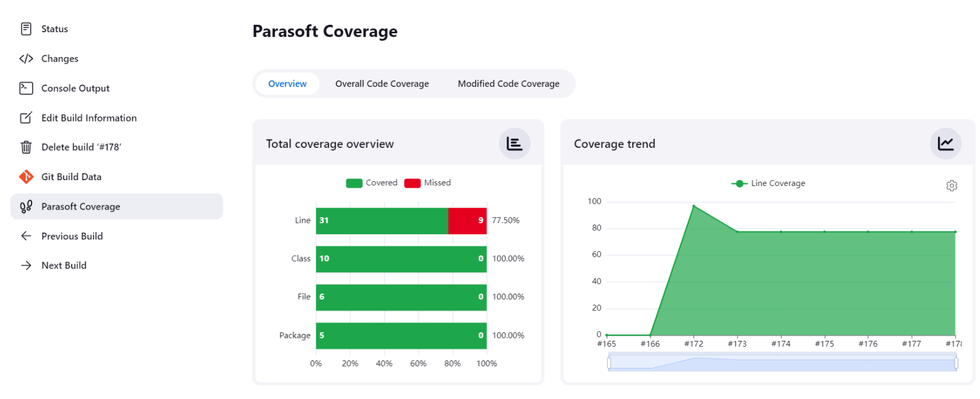Select Delete build '#178'
980x399 pixels.
81,147
